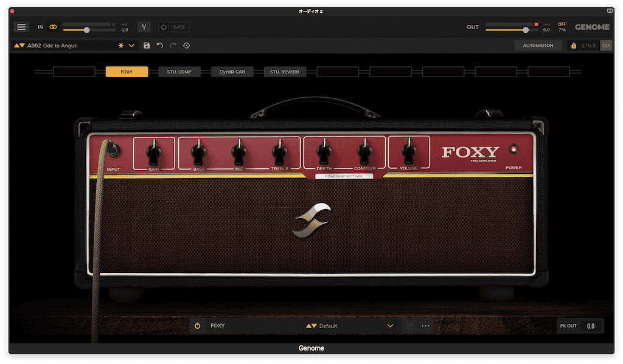
Task: Select the FOXY amp slot in chain
Action: 127,72
